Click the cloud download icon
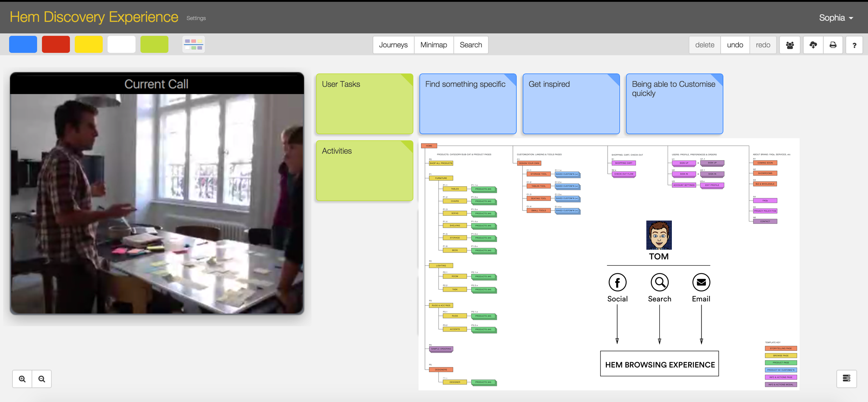This screenshot has width=868, height=402. pyautogui.click(x=813, y=44)
